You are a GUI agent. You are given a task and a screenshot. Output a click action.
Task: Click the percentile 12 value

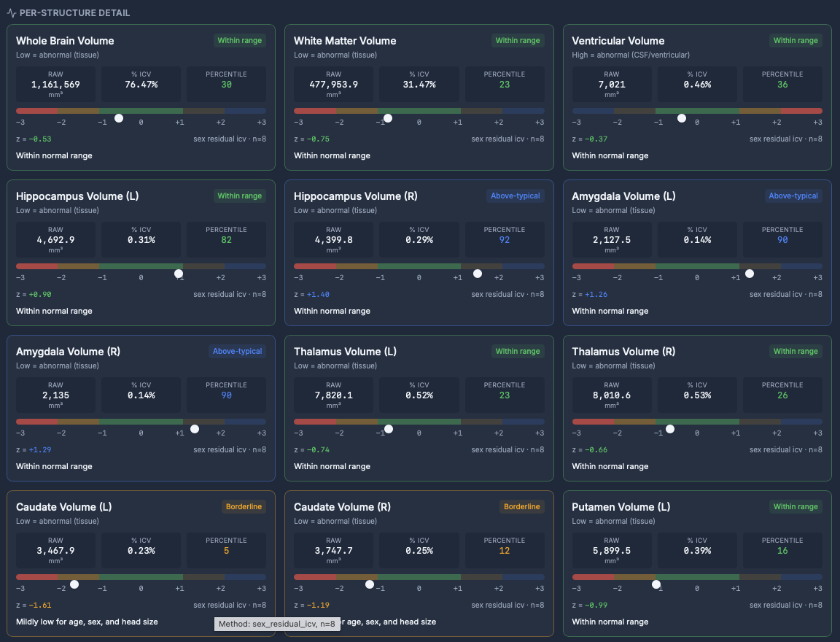[504, 551]
